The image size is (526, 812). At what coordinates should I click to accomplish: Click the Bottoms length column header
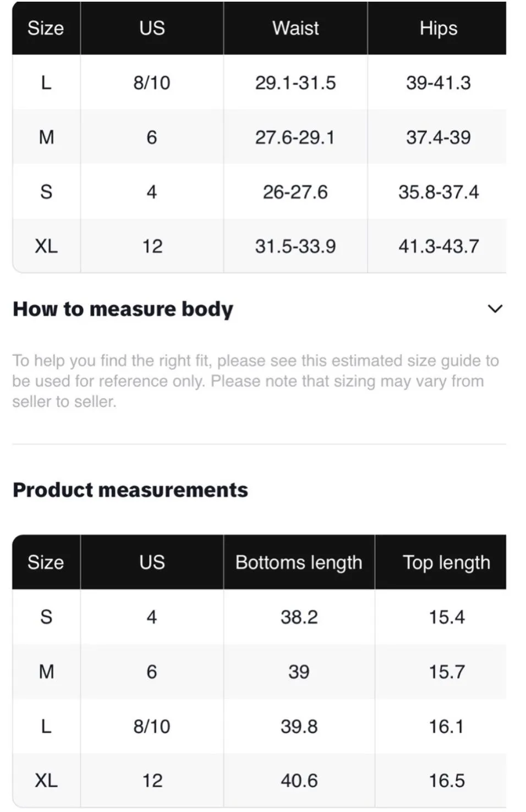(299, 562)
